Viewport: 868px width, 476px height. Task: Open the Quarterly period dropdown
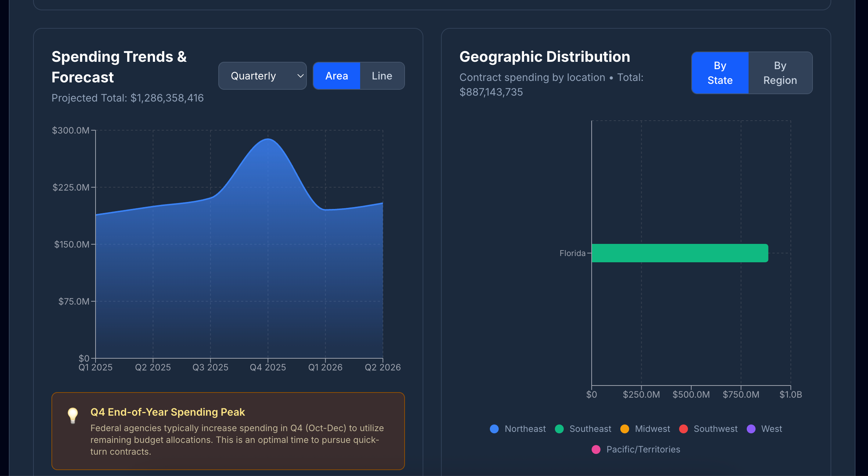[262, 76]
